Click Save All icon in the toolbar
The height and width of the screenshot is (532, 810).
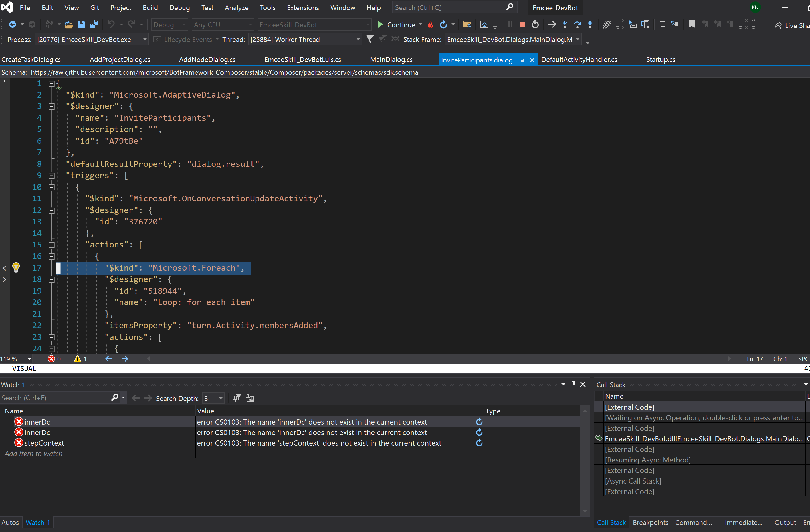[94, 25]
